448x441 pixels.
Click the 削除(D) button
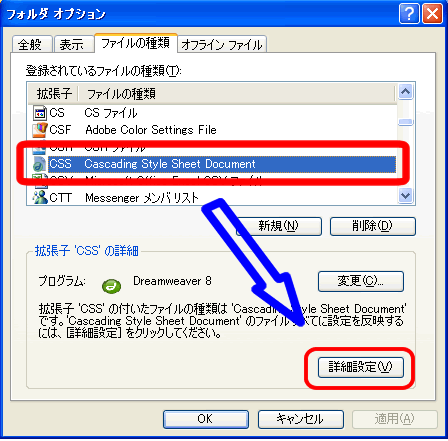pos(373,226)
